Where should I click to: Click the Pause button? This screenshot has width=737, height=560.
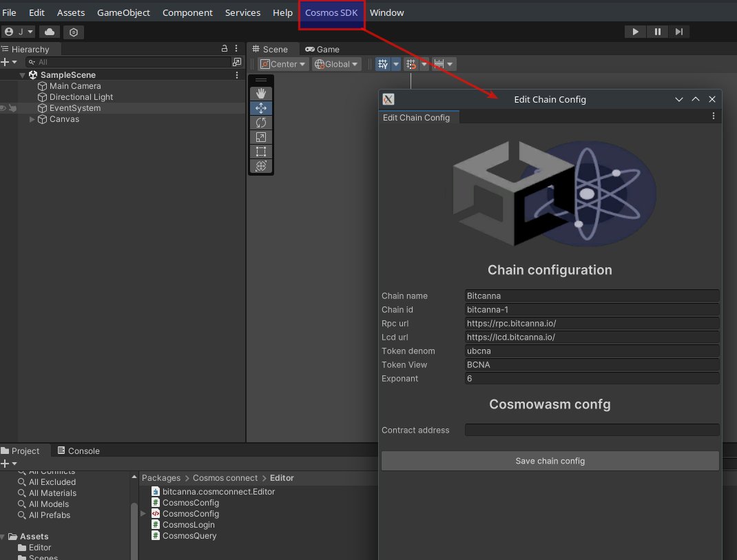[657, 32]
